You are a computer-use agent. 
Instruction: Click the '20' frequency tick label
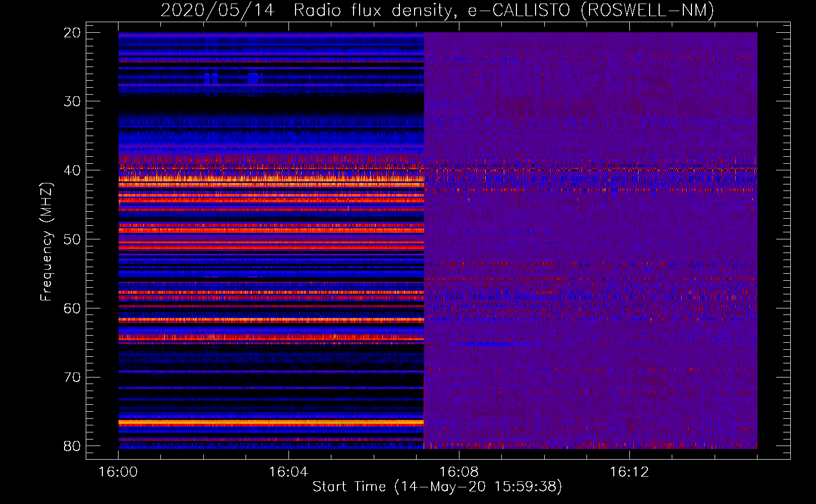point(72,33)
